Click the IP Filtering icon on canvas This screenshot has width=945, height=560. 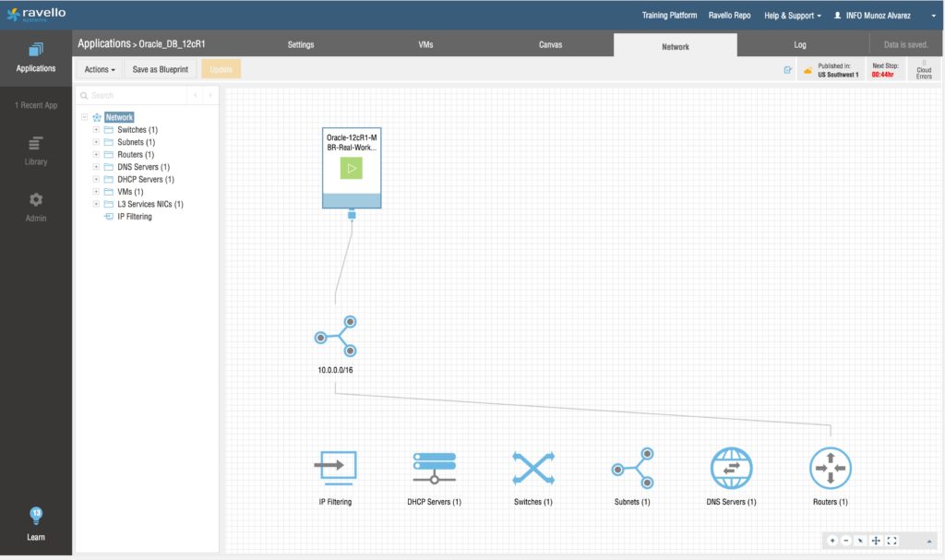coord(334,468)
